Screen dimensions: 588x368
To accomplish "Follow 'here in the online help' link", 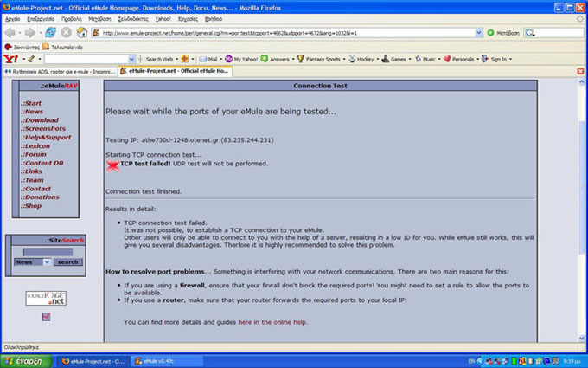I will click(x=272, y=322).
